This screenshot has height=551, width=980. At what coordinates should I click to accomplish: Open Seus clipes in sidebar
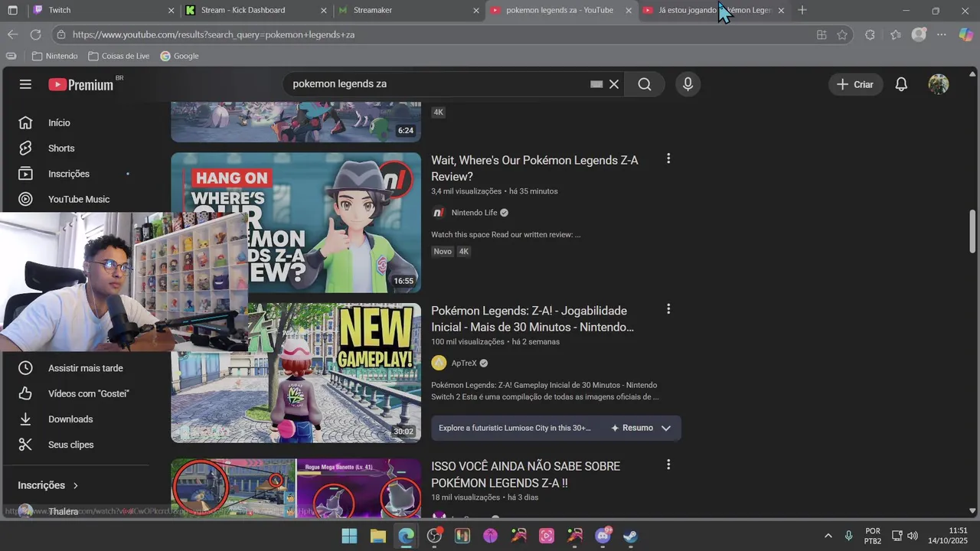(x=71, y=445)
